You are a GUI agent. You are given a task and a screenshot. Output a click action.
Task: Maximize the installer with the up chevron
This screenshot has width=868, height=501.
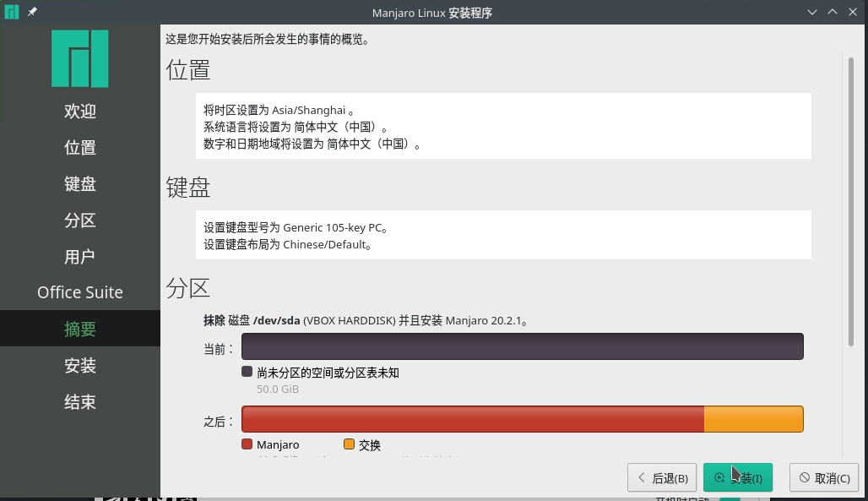[833, 12]
